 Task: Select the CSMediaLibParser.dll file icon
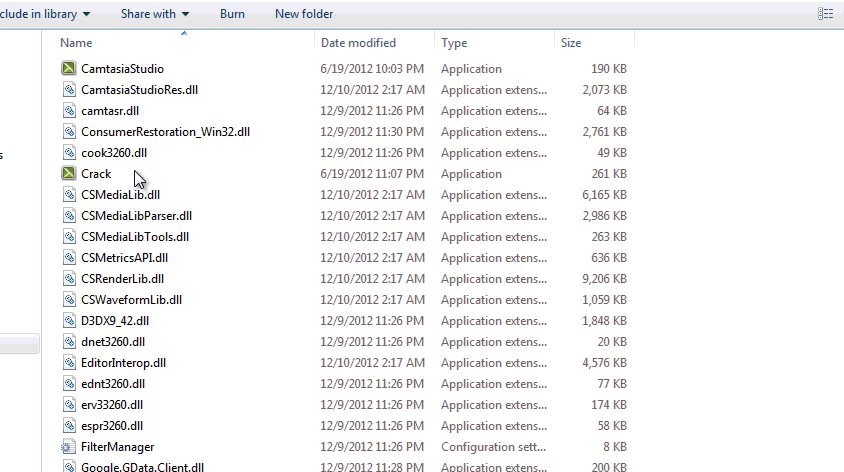point(69,215)
